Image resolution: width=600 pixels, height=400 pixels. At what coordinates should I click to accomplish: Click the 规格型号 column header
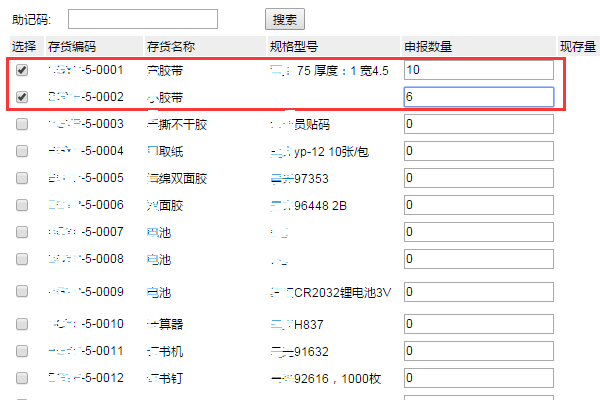294,47
